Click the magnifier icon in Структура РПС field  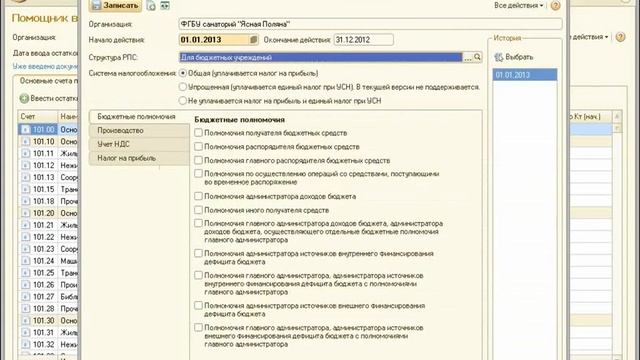click(477, 58)
